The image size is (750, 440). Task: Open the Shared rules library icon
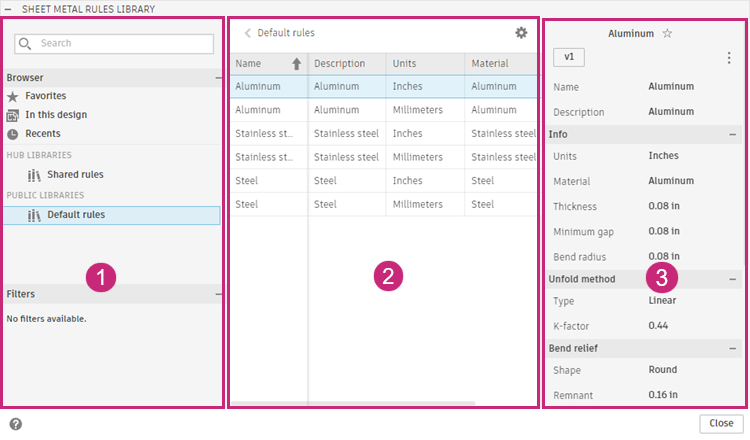[x=34, y=176]
